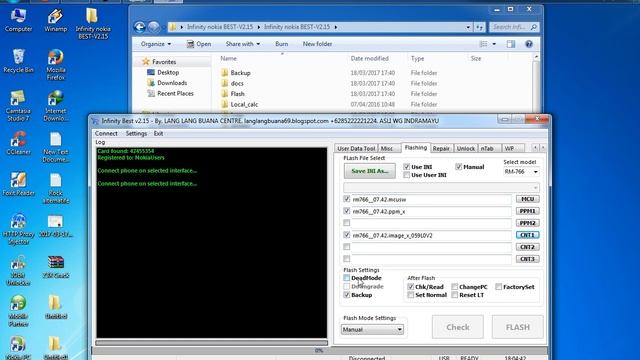
Task: Enable the DeadMode checkbox
Action: (x=347, y=278)
